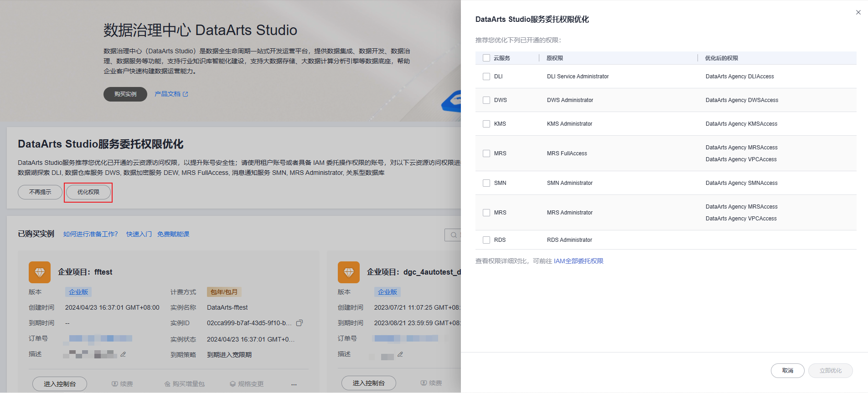Open the 产品文档 link
The height and width of the screenshot is (393, 868).
(x=167, y=94)
